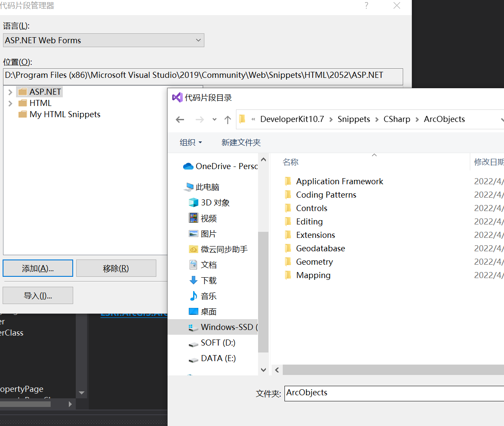504x426 pixels.
Task: Select the Geodatabase folder
Action: coord(315,249)
